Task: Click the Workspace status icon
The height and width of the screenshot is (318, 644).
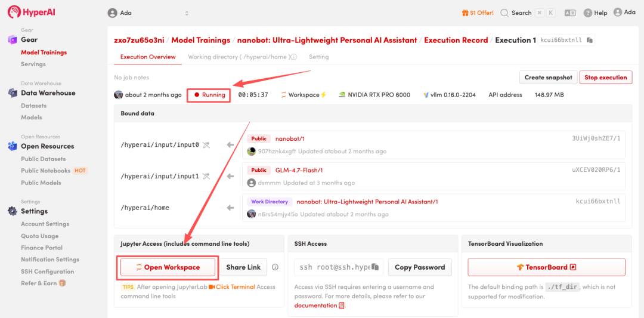Action: pos(284,95)
